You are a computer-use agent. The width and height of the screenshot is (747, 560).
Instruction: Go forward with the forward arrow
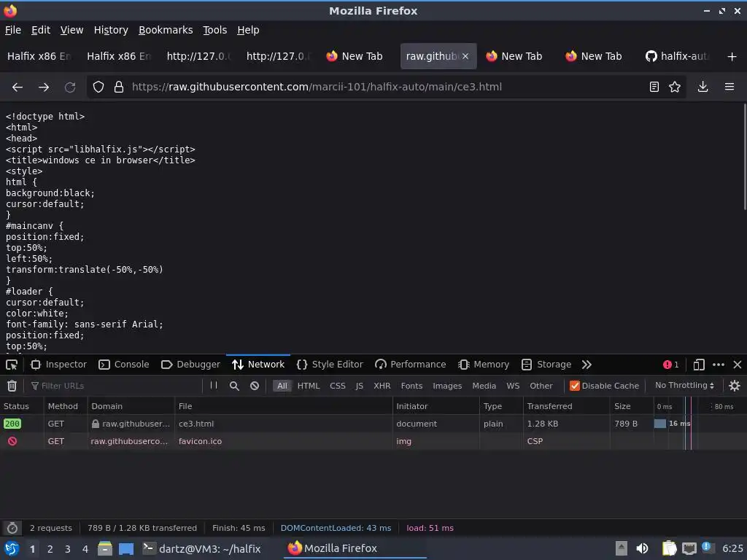click(x=44, y=87)
